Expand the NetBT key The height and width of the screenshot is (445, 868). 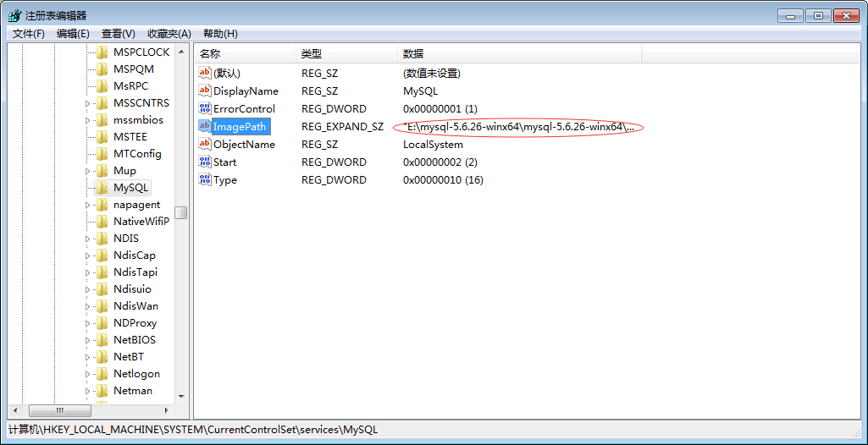[x=87, y=357]
